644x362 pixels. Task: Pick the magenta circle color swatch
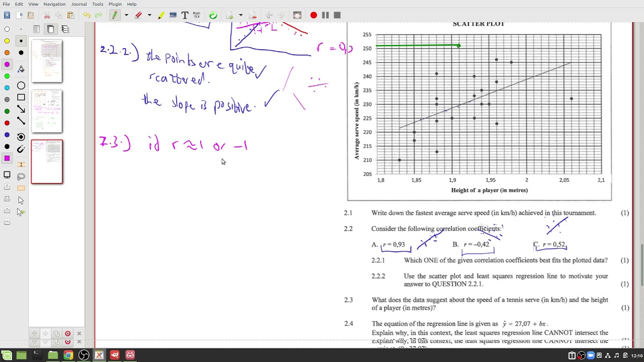click(x=7, y=64)
